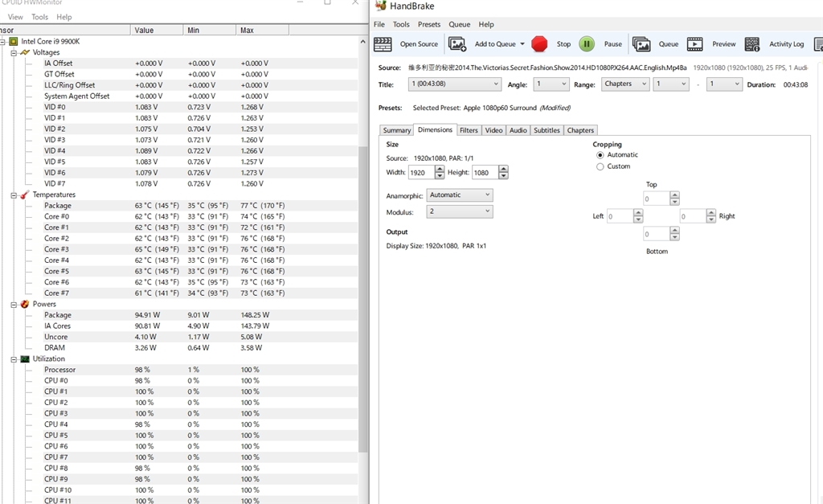Click the HandBrake app logo in title bar

(x=381, y=6)
